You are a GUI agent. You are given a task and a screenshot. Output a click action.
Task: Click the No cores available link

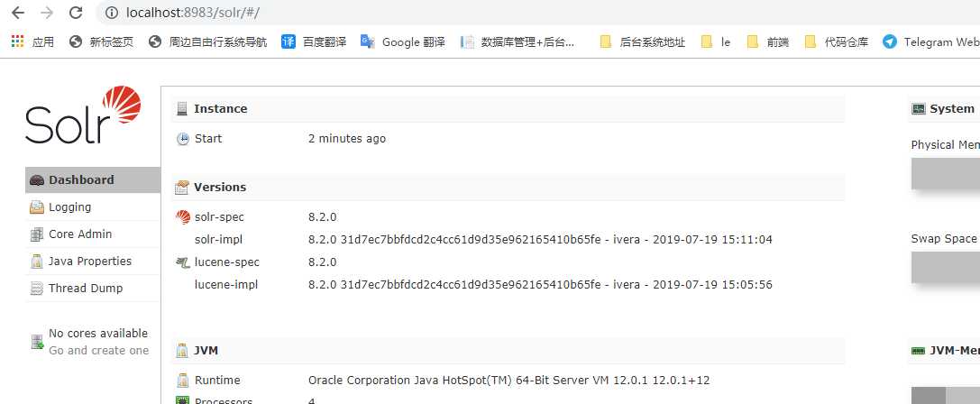[x=98, y=334]
